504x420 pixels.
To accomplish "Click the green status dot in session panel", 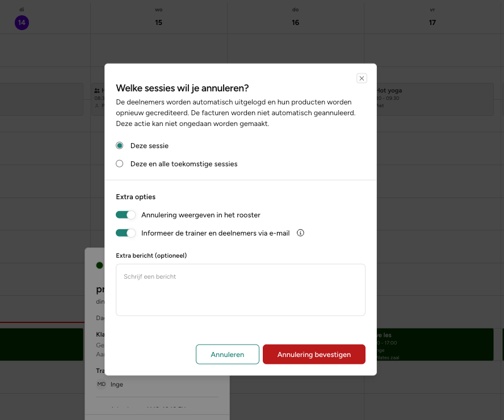I will point(99,265).
